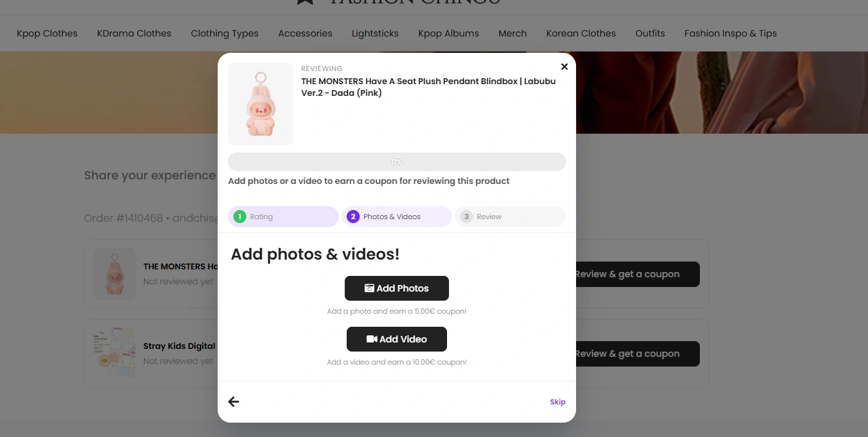
Task: Select the Photos & Videos step
Action: coord(396,217)
